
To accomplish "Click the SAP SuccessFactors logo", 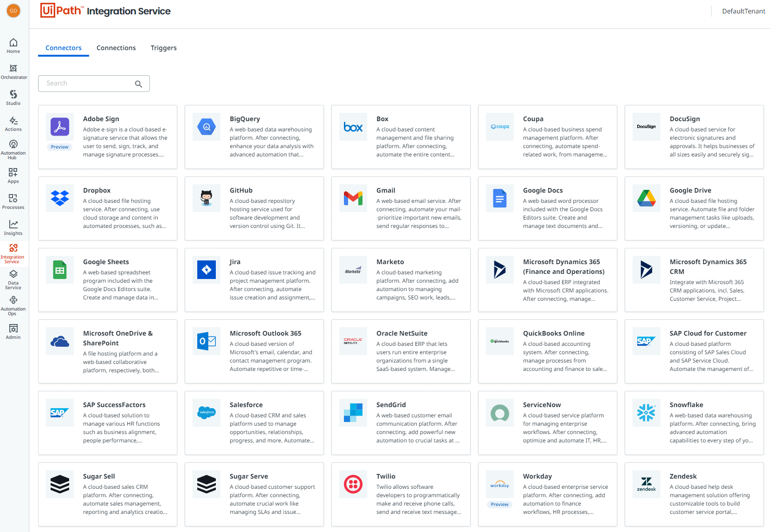I will point(60,413).
